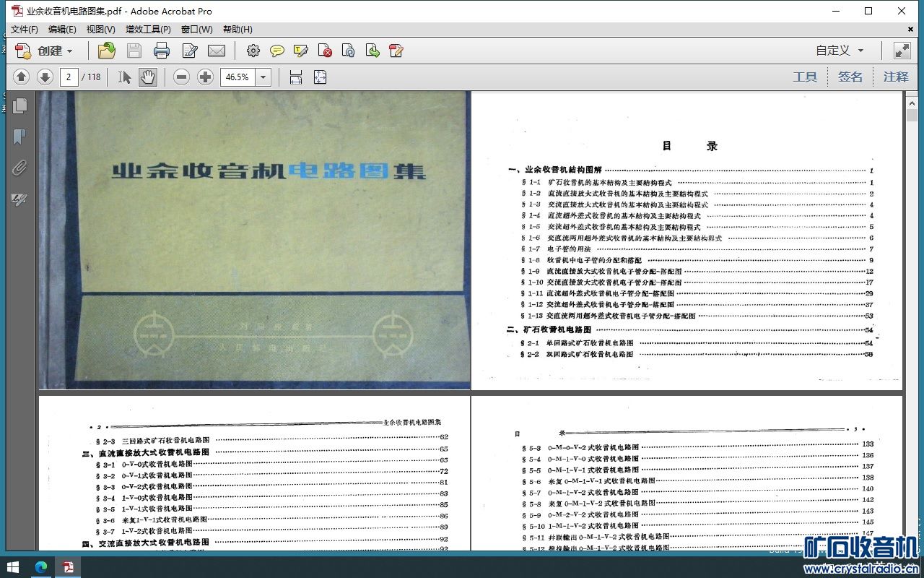Viewport: 924px width, 578px height.
Task: Click the extract pages icon
Action: coord(372,51)
